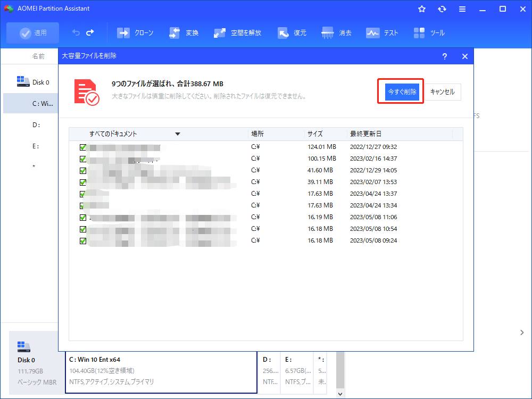Click the 100.15 MB size cell
Image resolution: width=532 pixels, height=399 pixels.
322,159
